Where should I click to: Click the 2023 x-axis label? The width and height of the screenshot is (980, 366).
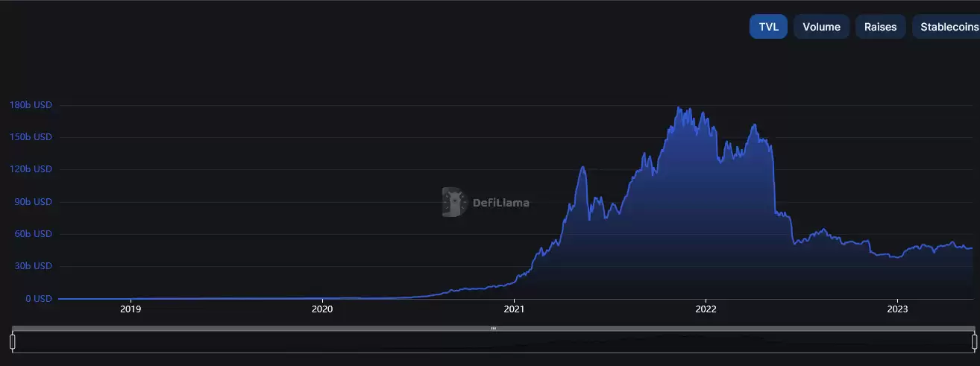point(897,309)
